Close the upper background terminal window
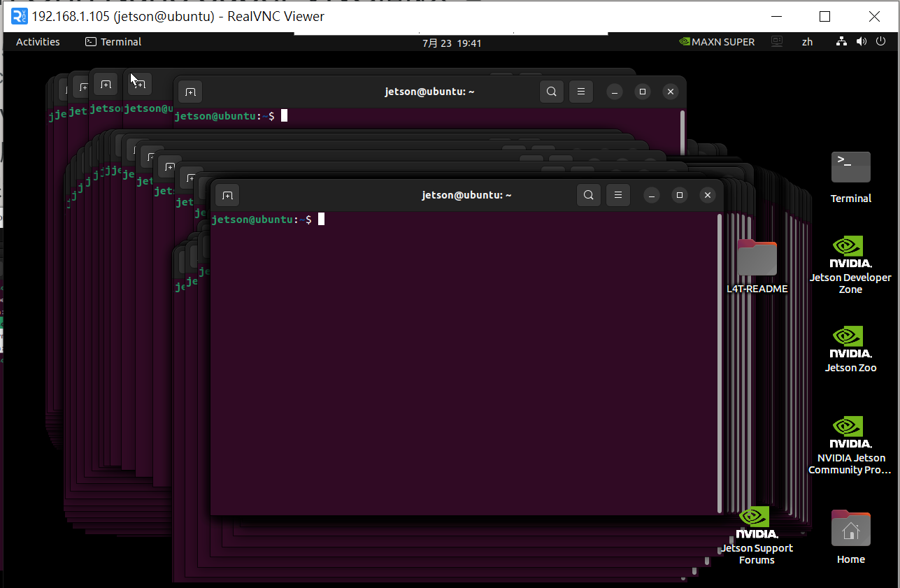The height and width of the screenshot is (588, 900). pyautogui.click(x=671, y=92)
